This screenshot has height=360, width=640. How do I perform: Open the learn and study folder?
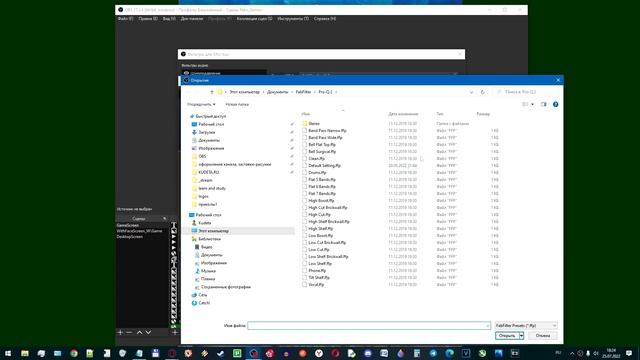click(x=212, y=189)
